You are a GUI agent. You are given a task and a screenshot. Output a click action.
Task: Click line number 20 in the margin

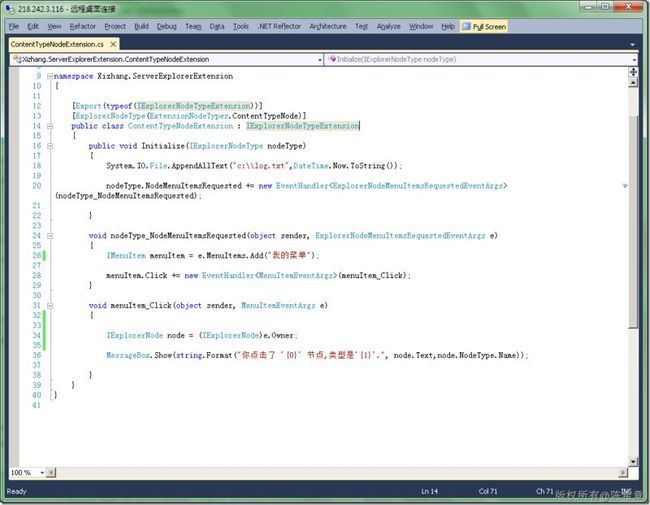pos(37,186)
